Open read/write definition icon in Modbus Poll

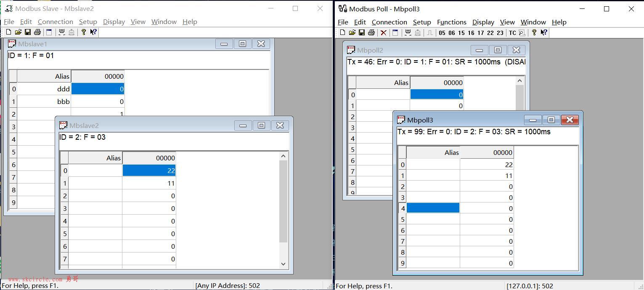395,32
